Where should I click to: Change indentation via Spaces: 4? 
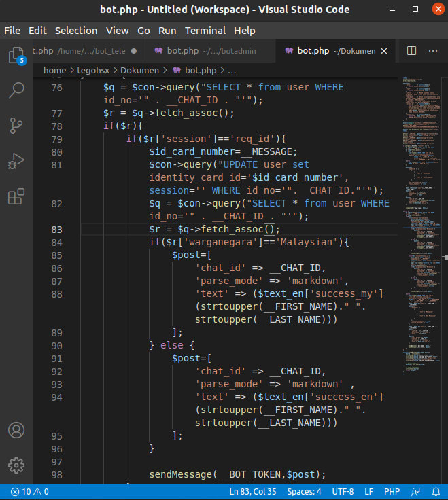(304, 492)
